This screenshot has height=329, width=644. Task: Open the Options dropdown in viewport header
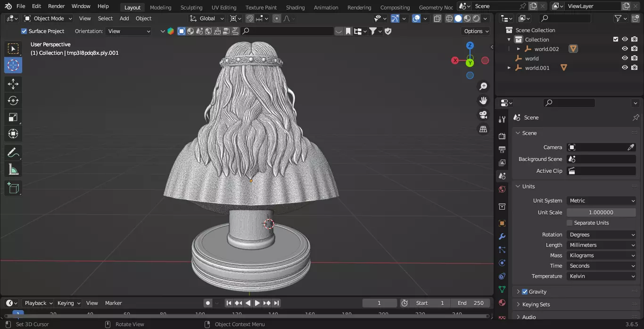point(476,31)
